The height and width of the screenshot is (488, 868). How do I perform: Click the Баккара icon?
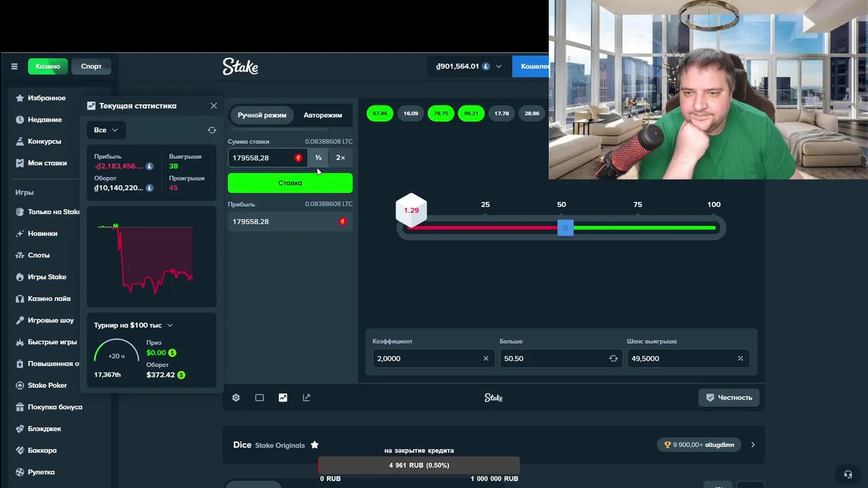point(20,451)
